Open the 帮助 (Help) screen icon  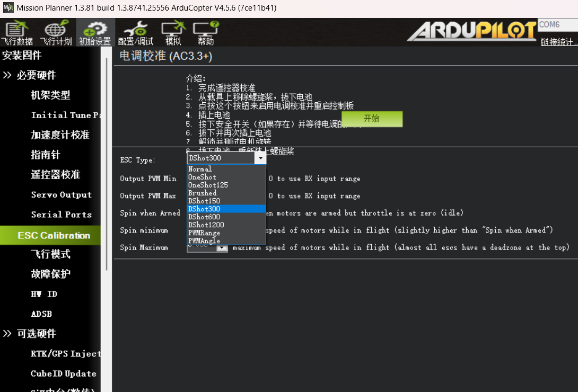click(206, 32)
